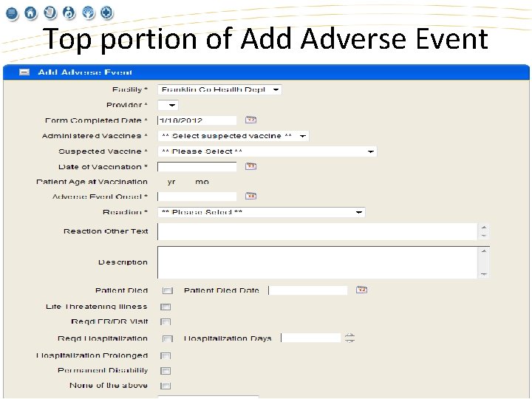
Task: Check the None of the above checkbox
Action: pos(166,386)
